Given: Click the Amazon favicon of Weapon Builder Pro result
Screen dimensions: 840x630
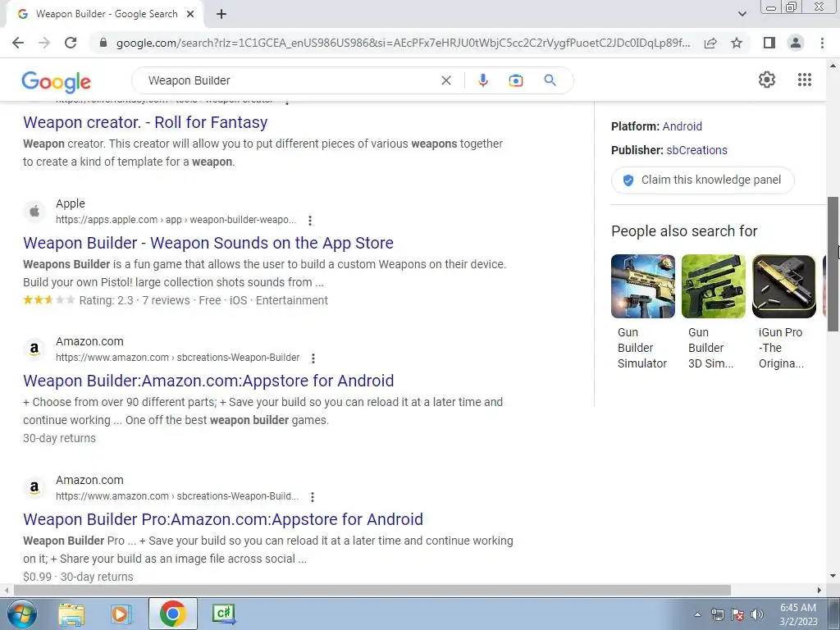Looking at the screenshot, I should [x=34, y=488].
